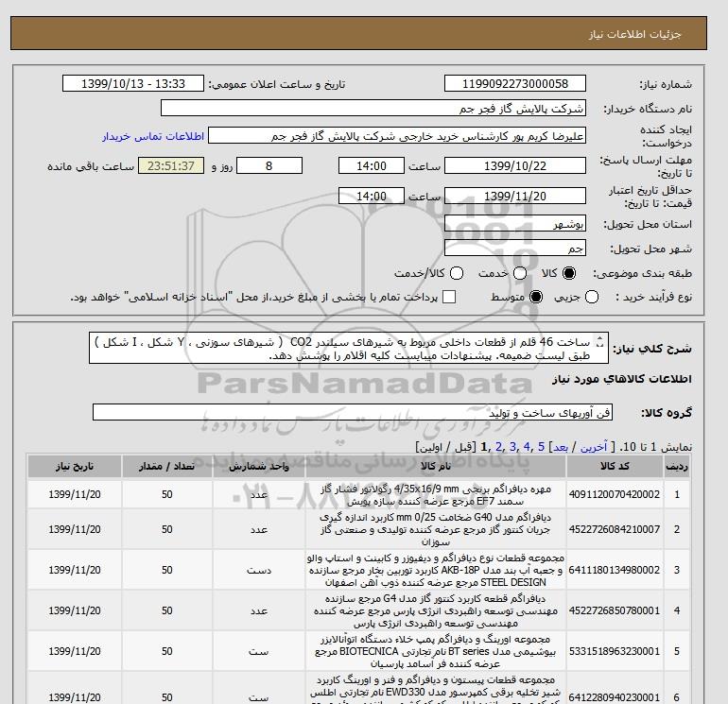Toggle the treasury bond payment checkbox
Screen dimensions: 728x704
click(449, 297)
